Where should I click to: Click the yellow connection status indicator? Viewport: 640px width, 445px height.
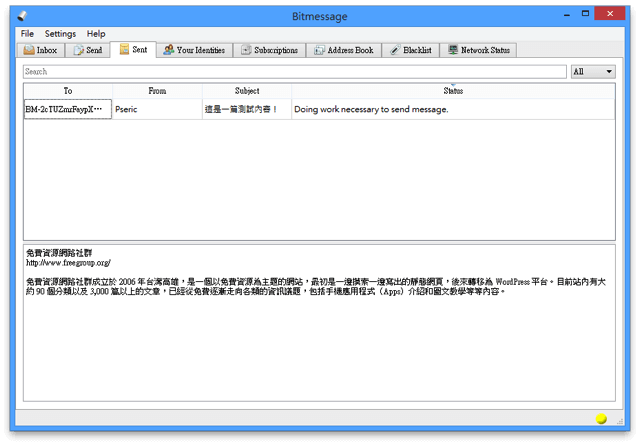601,419
